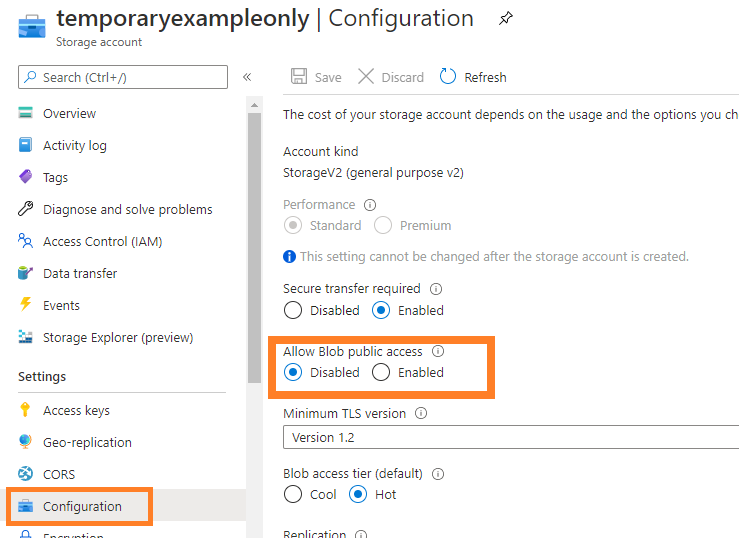Open the Geo-replication settings page
The image size is (739, 538).
coord(87,442)
